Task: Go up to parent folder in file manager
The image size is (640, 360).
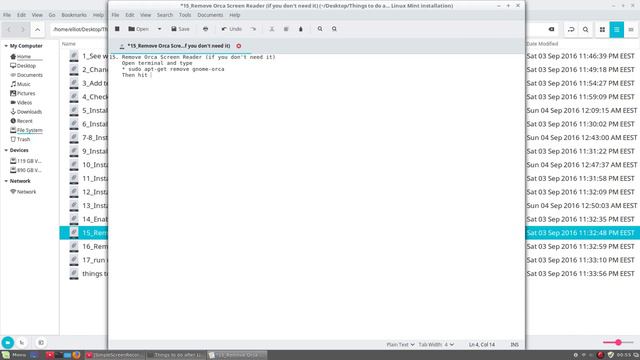Action: [37, 29]
